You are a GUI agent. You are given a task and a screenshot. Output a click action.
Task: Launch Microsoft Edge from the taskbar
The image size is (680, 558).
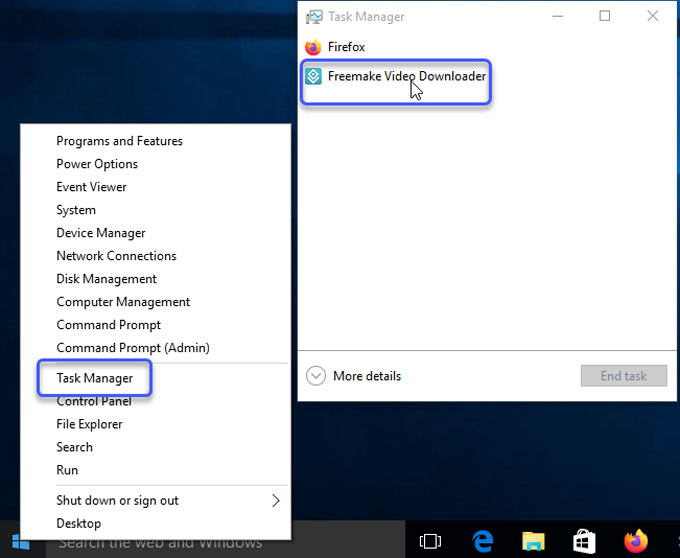point(482,542)
